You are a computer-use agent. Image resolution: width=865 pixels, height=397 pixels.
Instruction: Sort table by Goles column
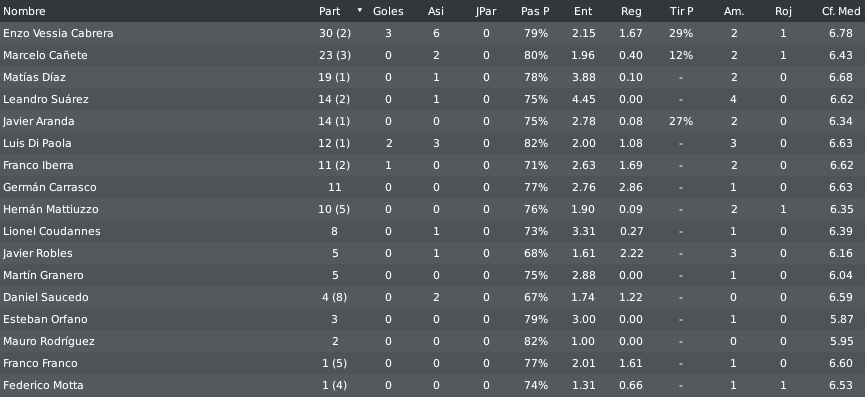[x=388, y=11]
